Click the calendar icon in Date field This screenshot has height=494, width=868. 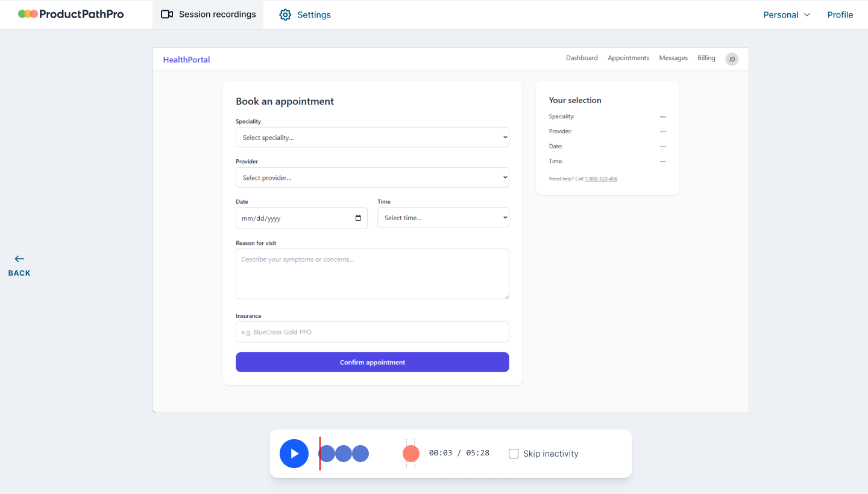[x=358, y=218]
